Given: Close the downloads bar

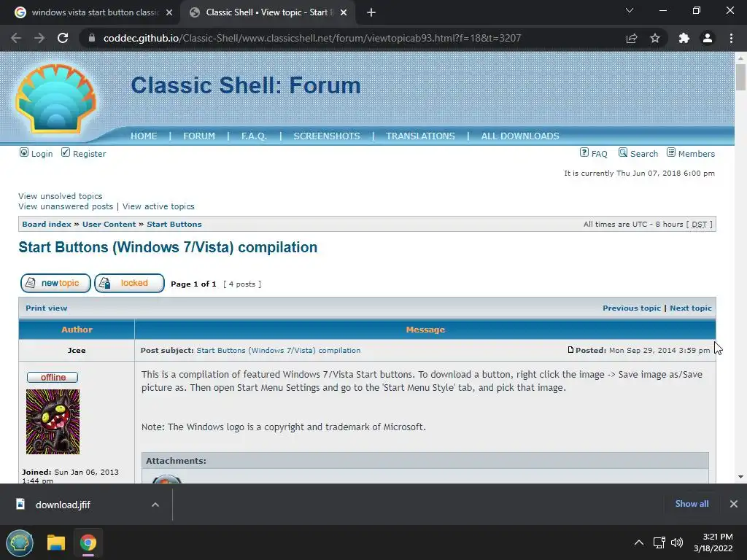Looking at the screenshot, I should point(734,504).
